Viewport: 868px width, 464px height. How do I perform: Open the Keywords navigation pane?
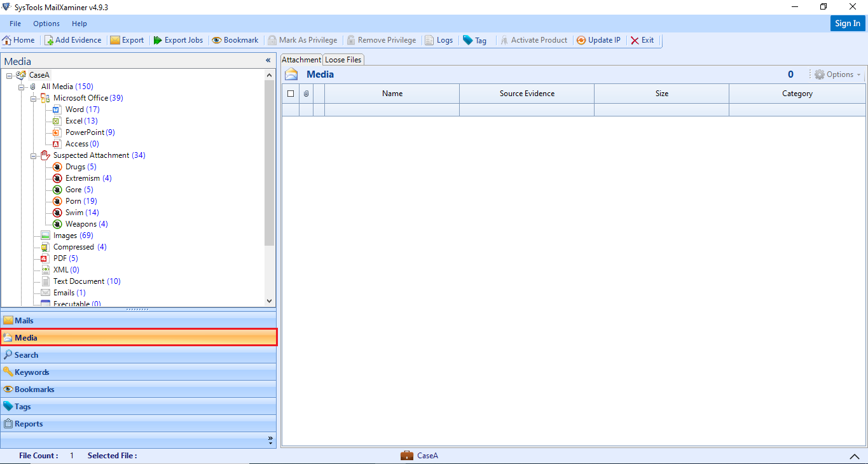(x=139, y=372)
